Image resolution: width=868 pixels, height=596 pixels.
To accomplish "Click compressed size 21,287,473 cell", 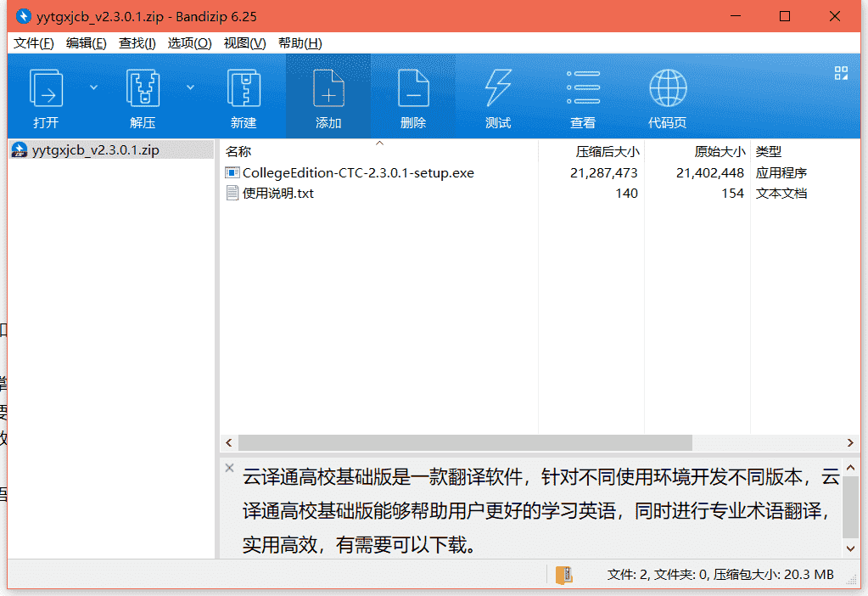I will point(603,173).
